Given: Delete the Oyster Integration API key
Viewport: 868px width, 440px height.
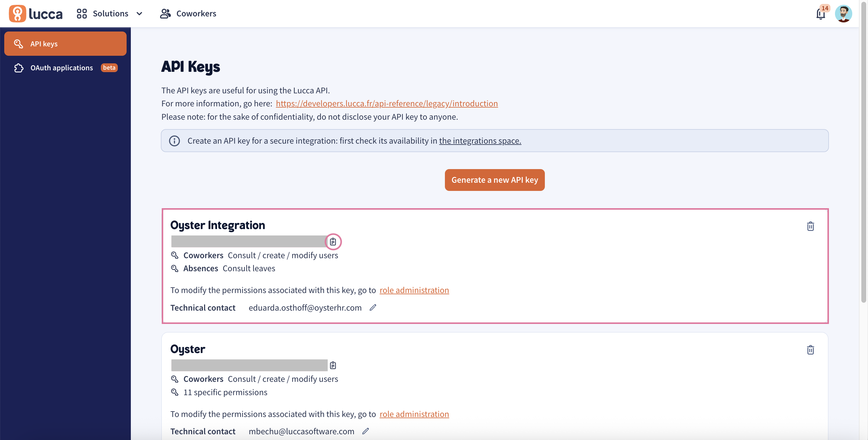Looking at the screenshot, I should point(810,226).
